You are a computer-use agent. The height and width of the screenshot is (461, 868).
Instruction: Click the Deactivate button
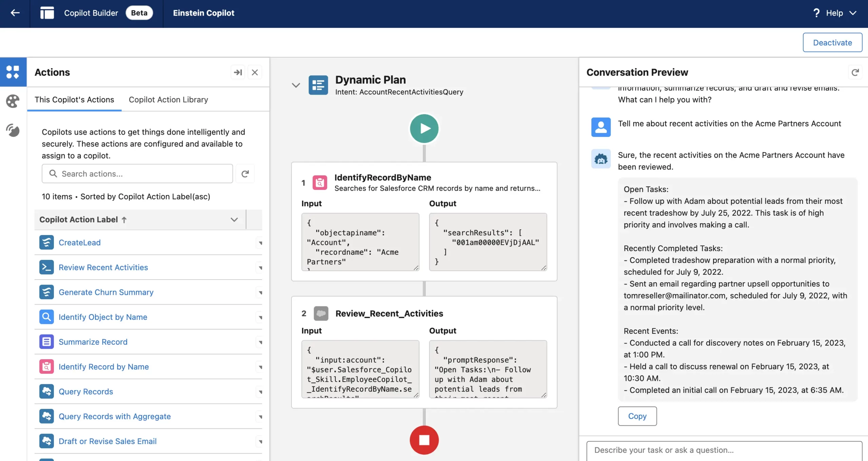coord(832,43)
